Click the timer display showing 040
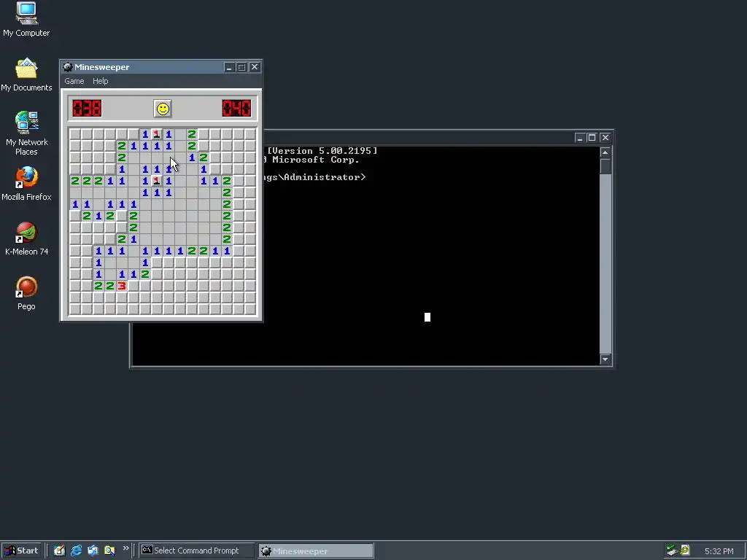The height and width of the screenshot is (560, 747). click(x=236, y=108)
